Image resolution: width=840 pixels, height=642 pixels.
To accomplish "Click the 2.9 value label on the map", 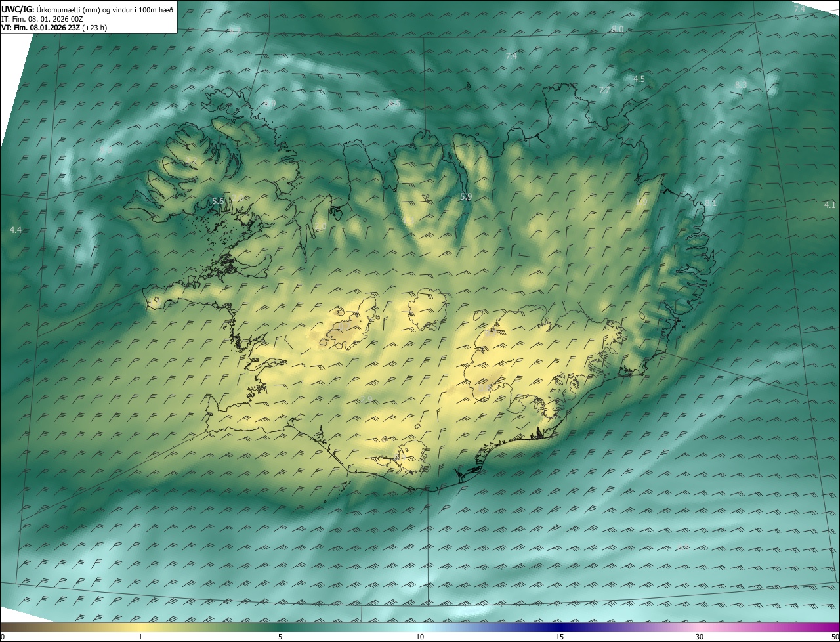I will pyautogui.click(x=366, y=399).
